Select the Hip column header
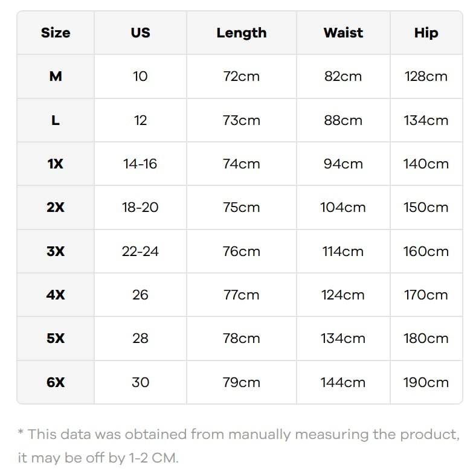The image size is (476, 474). coord(426,33)
